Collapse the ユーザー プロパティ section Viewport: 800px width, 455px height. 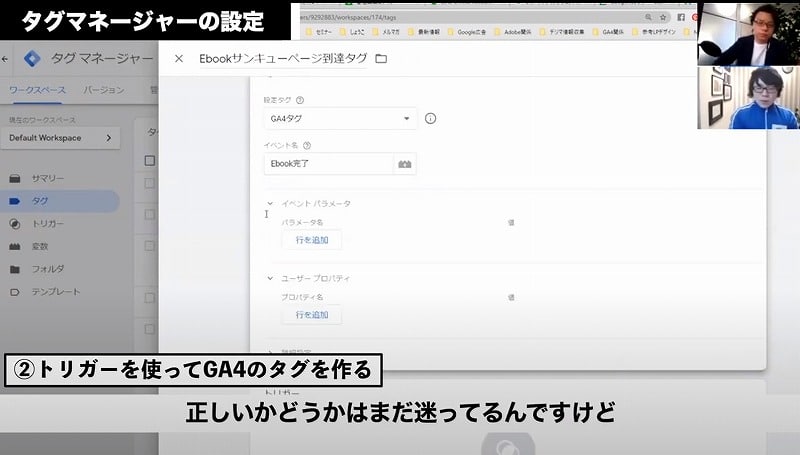[270, 278]
